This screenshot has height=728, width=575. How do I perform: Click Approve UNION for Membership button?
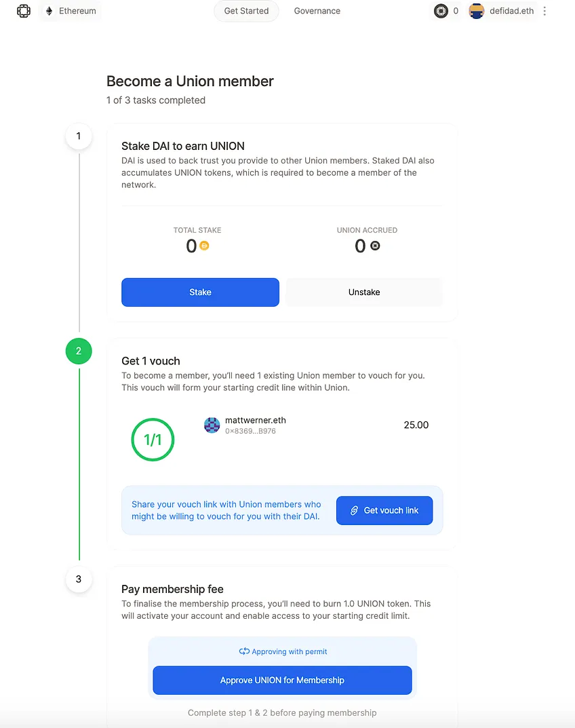[x=282, y=681]
